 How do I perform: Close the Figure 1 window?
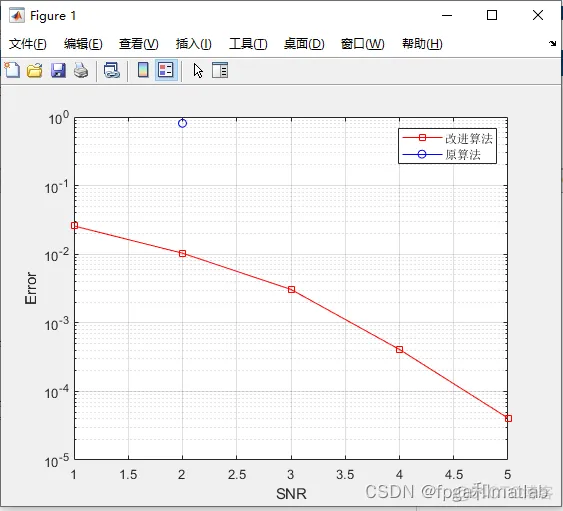tap(538, 15)
